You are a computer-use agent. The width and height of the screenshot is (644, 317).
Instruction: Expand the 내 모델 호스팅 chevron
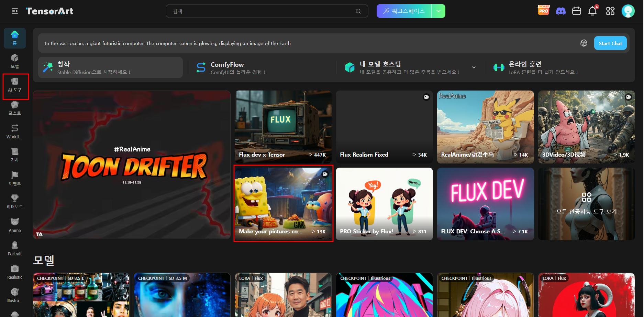coord(474,67)
